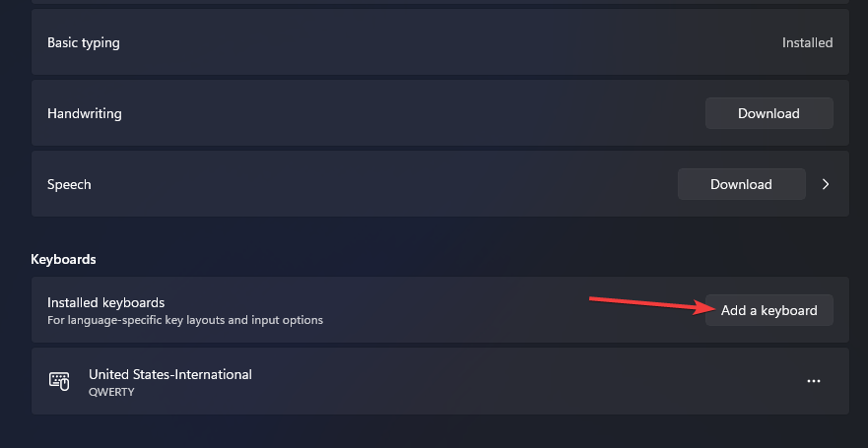This screenshot has width=868, height=448.
Task: Open more options for United States-International keyboard
Action: point(814,381)
